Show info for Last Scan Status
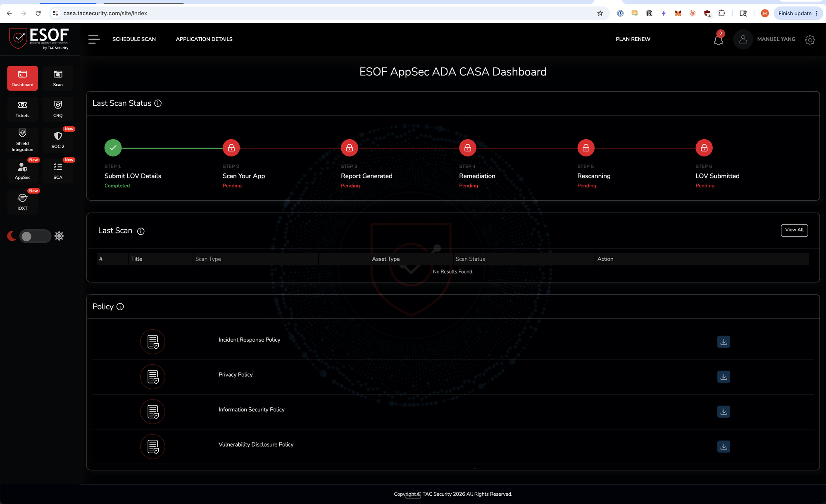 (158, 103)
